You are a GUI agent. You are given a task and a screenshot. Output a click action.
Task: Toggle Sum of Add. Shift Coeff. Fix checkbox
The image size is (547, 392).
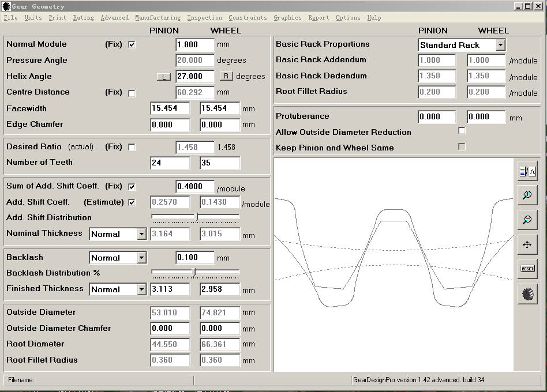pyautogui.click(x=132, y=187)
